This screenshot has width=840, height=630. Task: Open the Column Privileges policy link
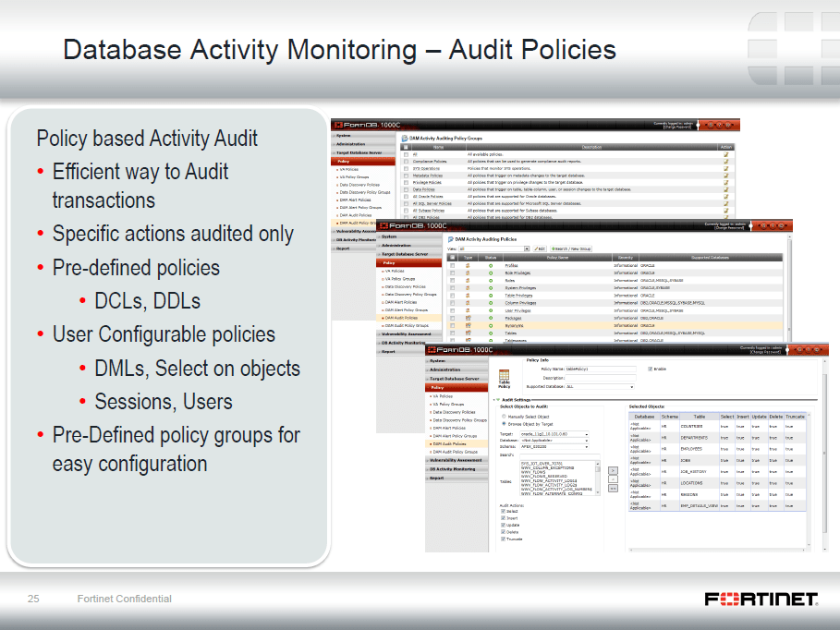520,303
